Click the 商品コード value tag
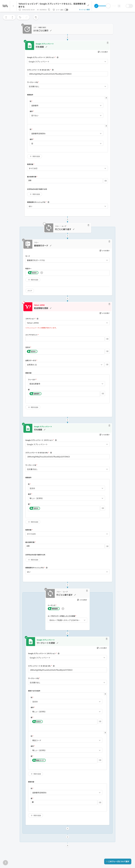 [39, 760]
